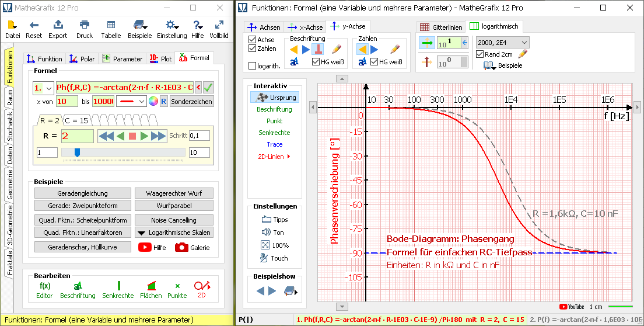
Task: Activate the Ursprung interactive tool
Action: click(275, 98)
